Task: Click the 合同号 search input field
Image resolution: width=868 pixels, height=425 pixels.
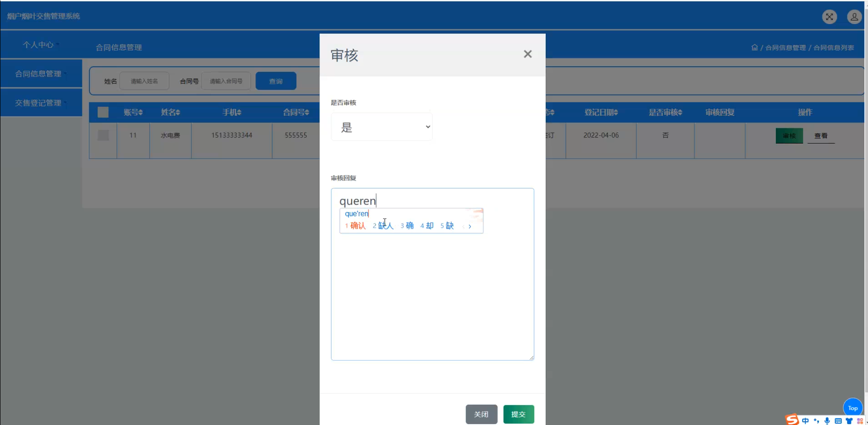Action: pos(226,81)
